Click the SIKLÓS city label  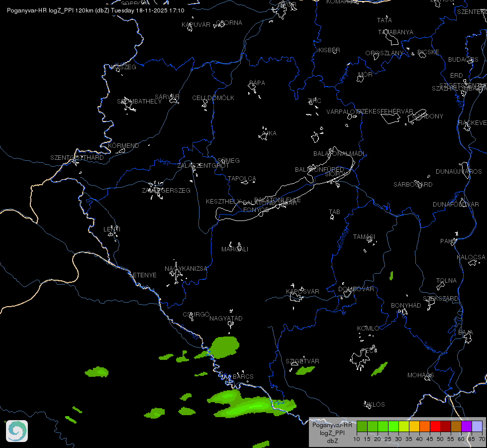click(374, 404)
